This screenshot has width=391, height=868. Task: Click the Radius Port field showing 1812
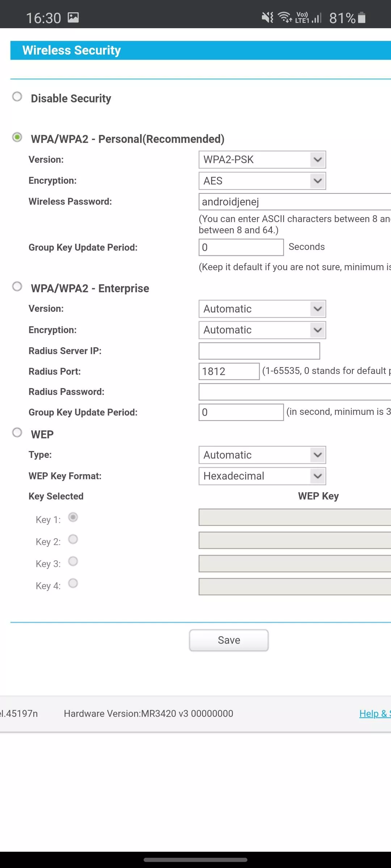[229, 371]
